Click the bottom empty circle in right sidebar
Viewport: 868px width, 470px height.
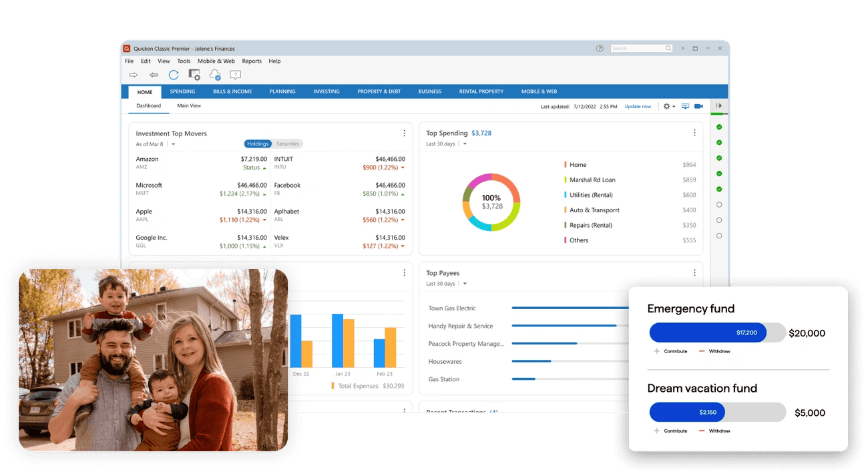tap(719, 236)
